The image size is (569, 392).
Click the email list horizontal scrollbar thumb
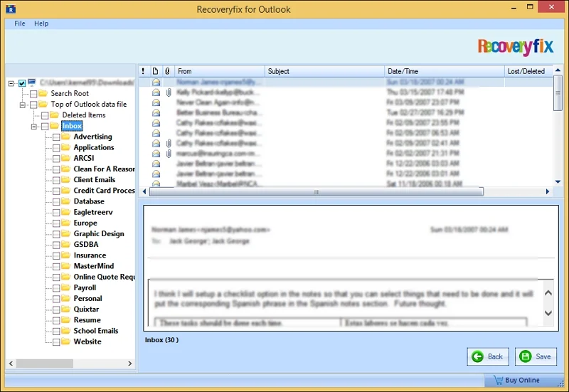tap(317, 191)
